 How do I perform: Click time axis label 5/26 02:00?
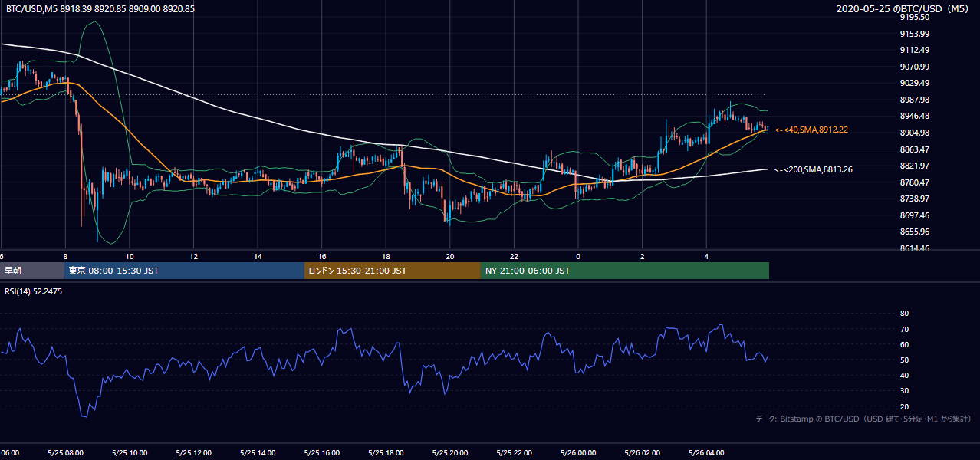coord(642,453)
